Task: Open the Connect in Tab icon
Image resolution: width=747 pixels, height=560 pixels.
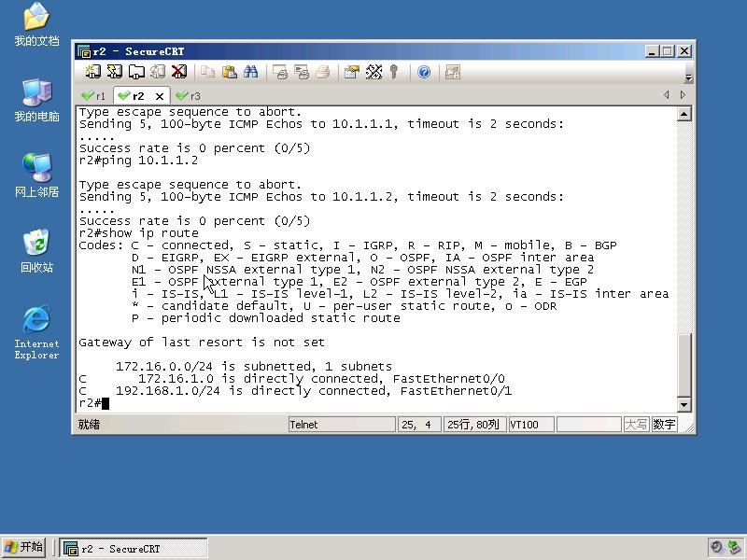Action: (136, 72)
